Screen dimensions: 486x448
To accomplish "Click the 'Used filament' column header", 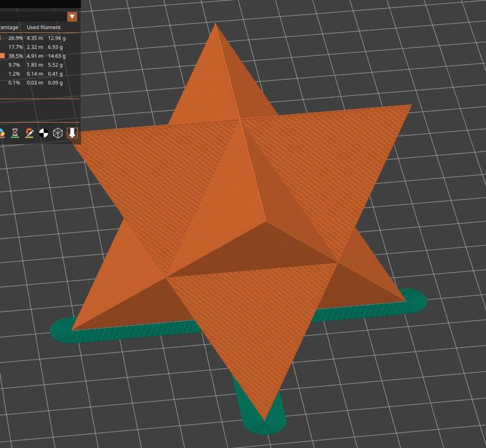I will click(44, 27).
